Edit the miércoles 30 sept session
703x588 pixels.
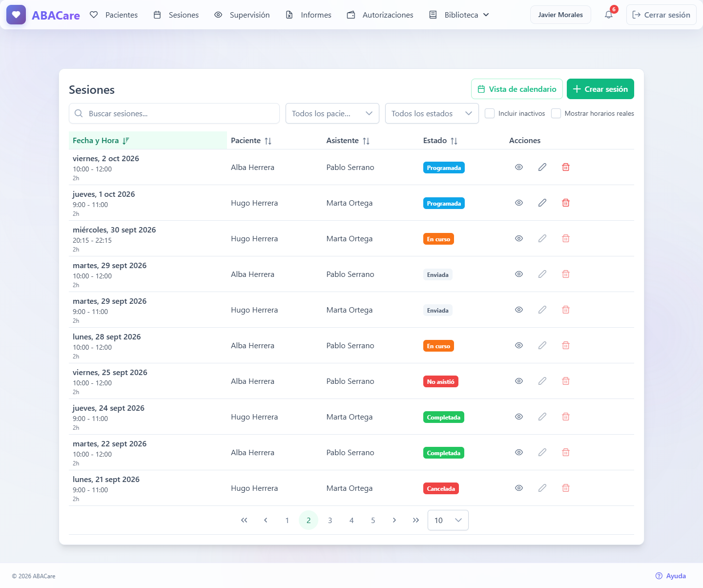[542, 238]
